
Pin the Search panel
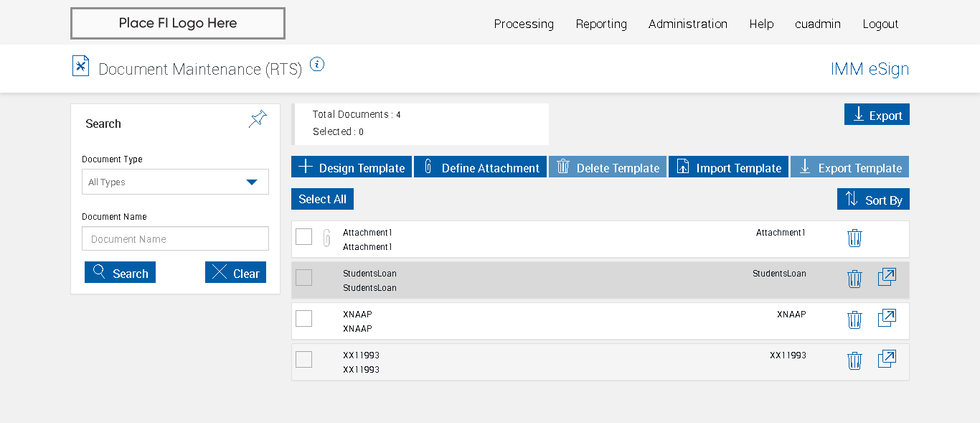point(258,119)
